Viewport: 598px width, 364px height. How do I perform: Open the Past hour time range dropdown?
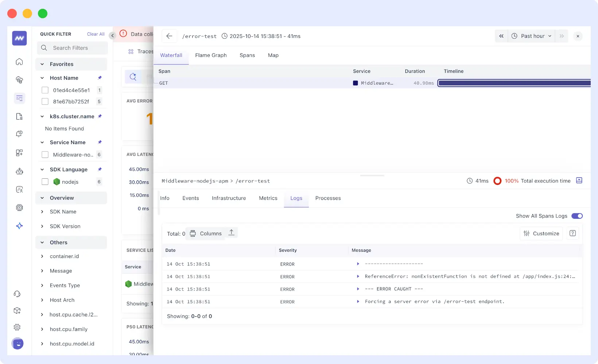point(531,36)
